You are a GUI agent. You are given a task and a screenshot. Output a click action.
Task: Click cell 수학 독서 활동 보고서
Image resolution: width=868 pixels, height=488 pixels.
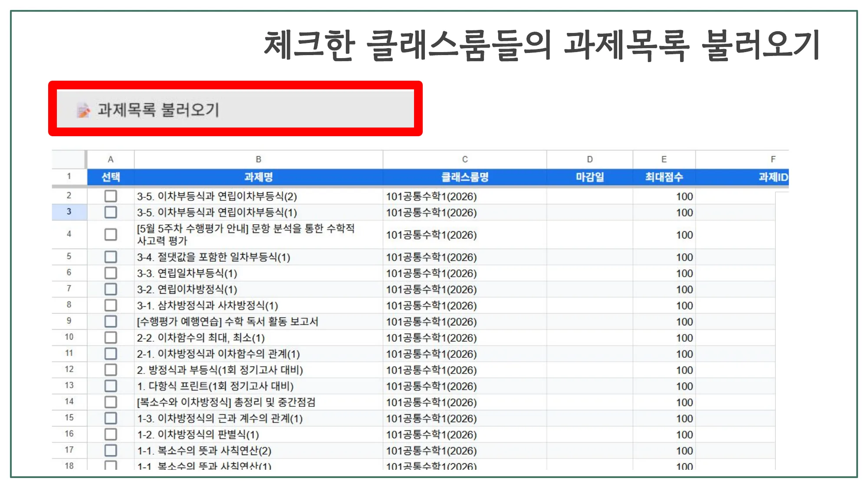point(259,321)
